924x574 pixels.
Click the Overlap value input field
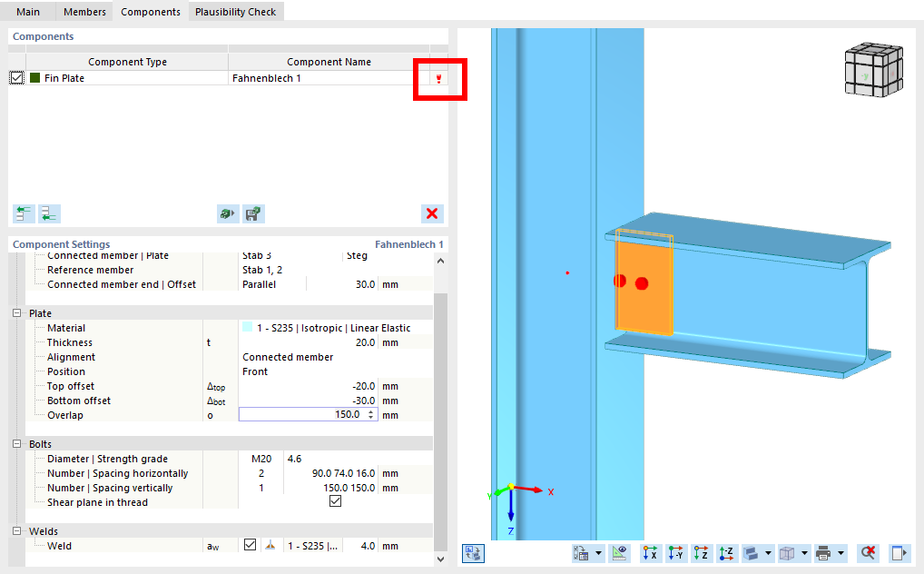(300, 413)
